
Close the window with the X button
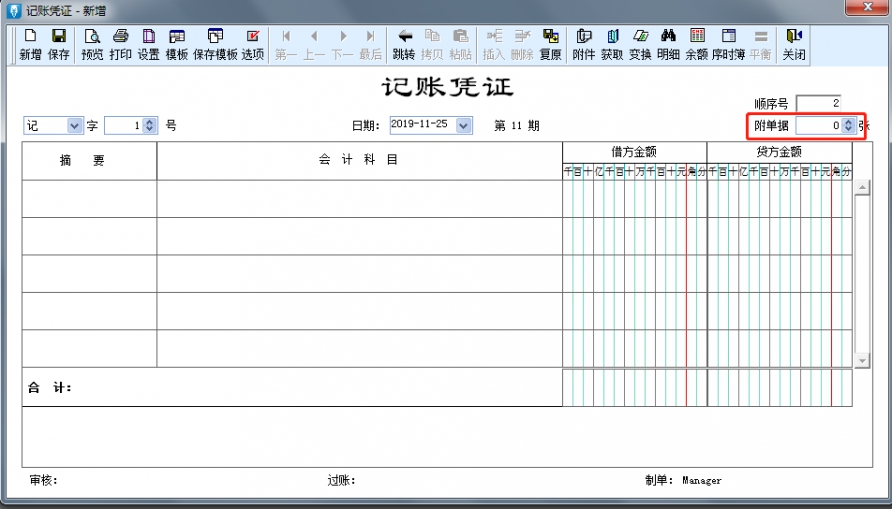[868, 8]
